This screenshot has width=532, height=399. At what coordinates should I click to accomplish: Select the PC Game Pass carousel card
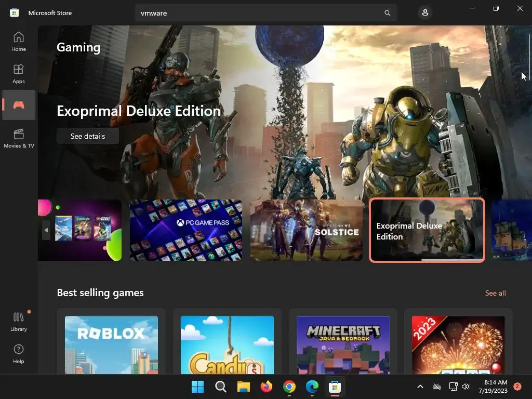click(x=186, y=230)
